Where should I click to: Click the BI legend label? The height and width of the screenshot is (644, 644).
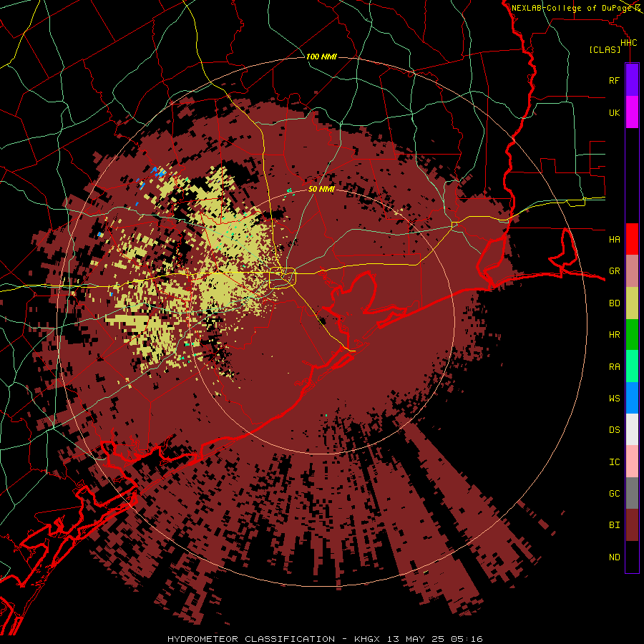(x=614, y=525)
